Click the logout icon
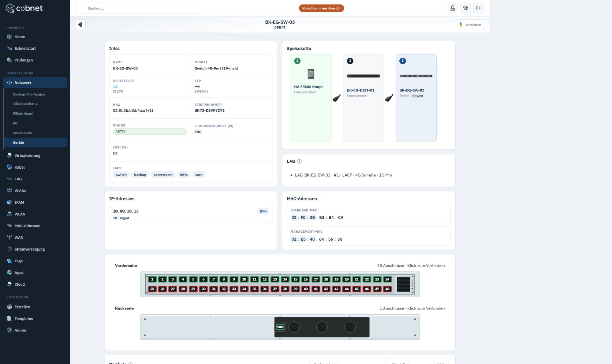 pos(478,8)
